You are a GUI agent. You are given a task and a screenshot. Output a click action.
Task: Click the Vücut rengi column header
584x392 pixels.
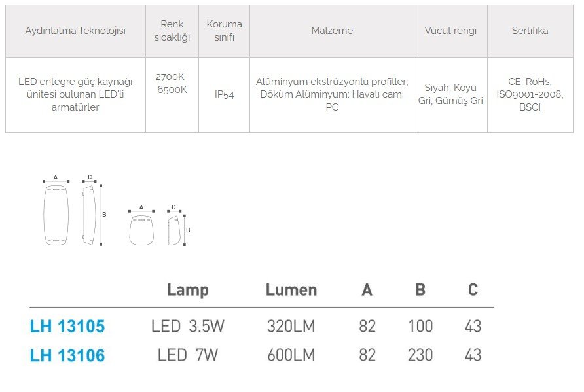(x=450, y=31)
